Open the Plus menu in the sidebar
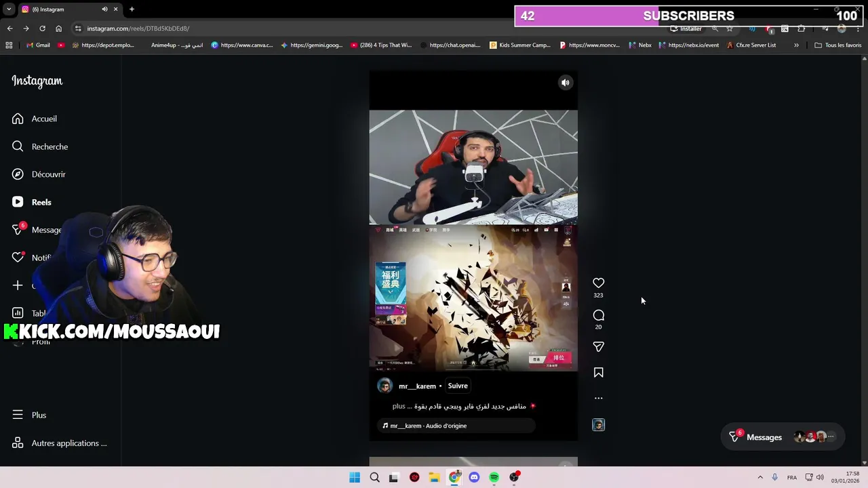The width and height of the screenshot is (868, 488). pos(29,415)
